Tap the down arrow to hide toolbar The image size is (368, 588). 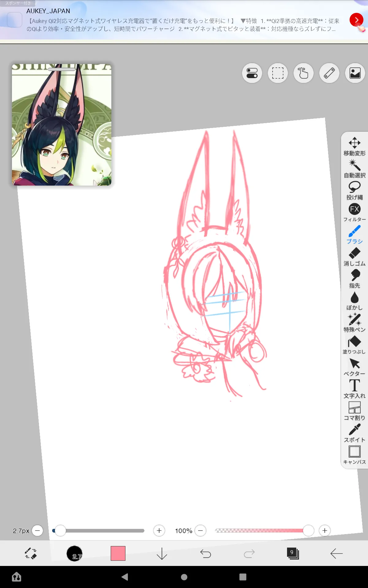point(162,553)
